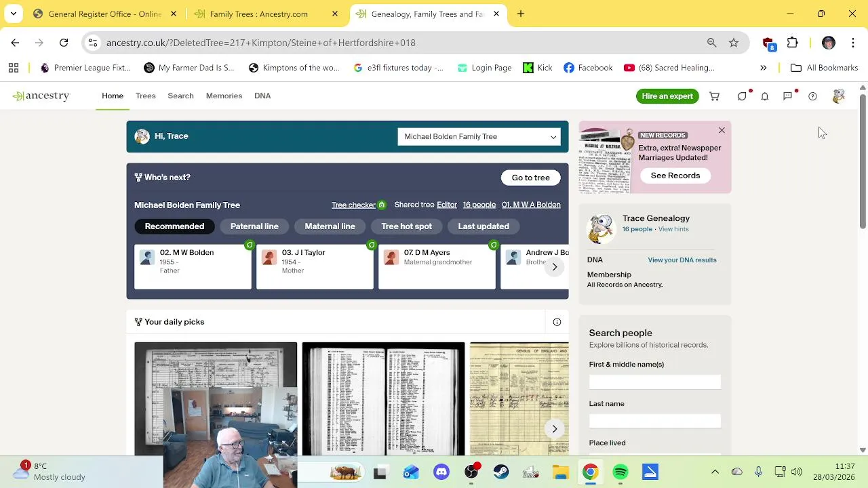The width and height of the screenshot is (868, 488).
Task: Open the DNA menu
Action: [x=262, y=96]
